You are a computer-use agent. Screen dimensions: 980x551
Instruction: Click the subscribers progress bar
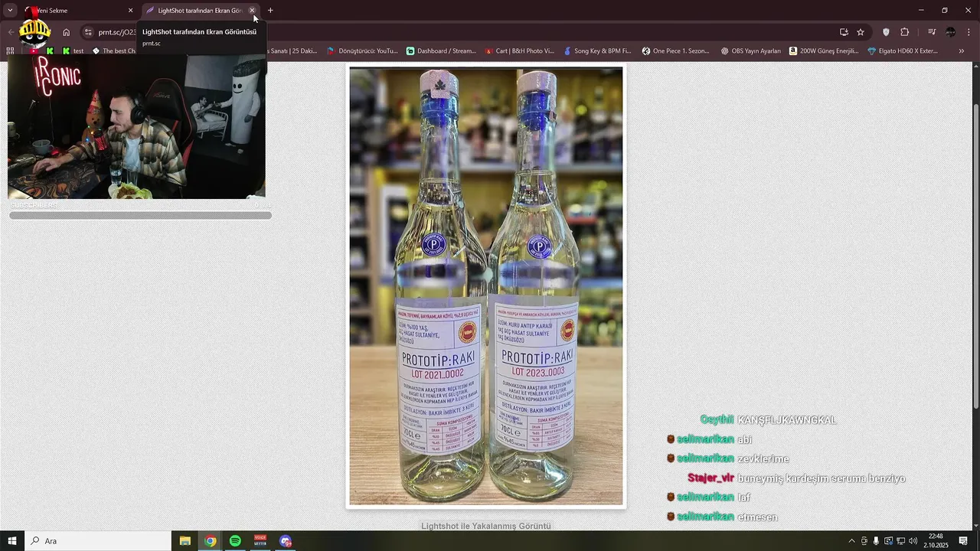(x=140, y=216)
